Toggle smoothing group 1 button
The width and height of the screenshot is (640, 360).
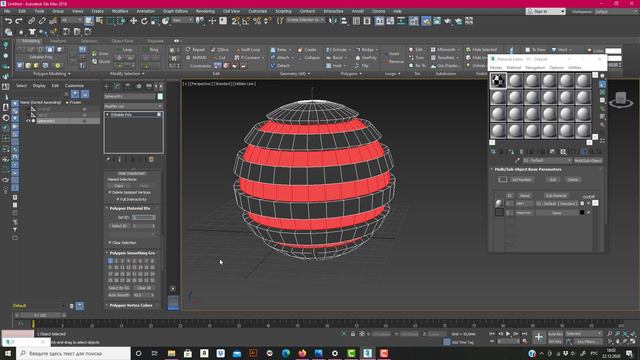(x=110, y=261)
